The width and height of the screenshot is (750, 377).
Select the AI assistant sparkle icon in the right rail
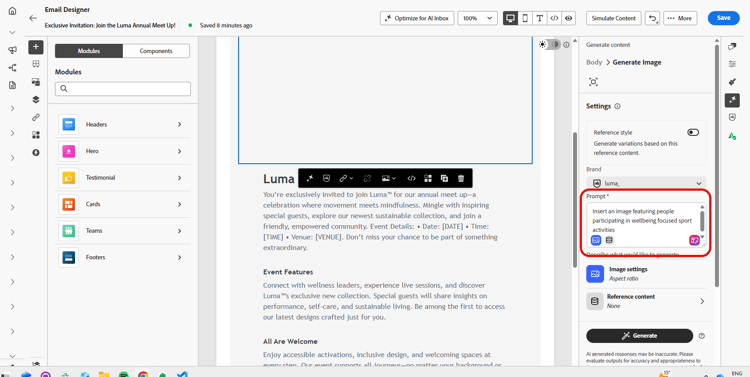coord(732,100)
